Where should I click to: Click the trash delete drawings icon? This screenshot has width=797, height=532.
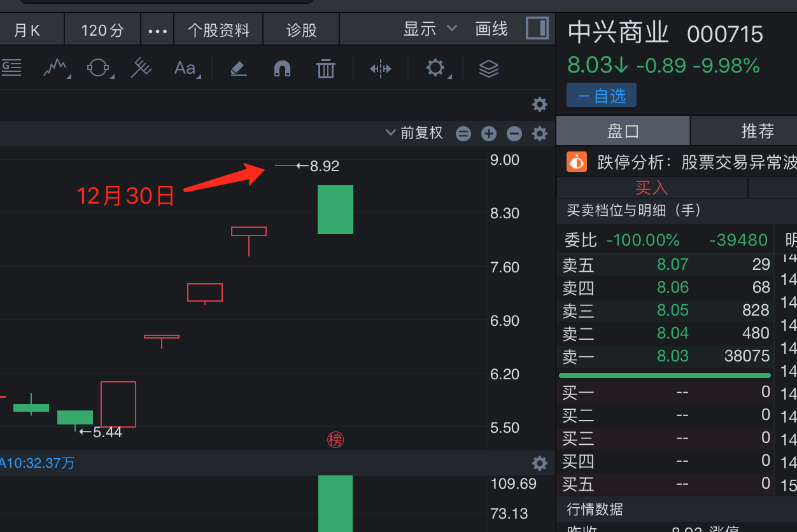pyautogui.click(x=326, y=68)
